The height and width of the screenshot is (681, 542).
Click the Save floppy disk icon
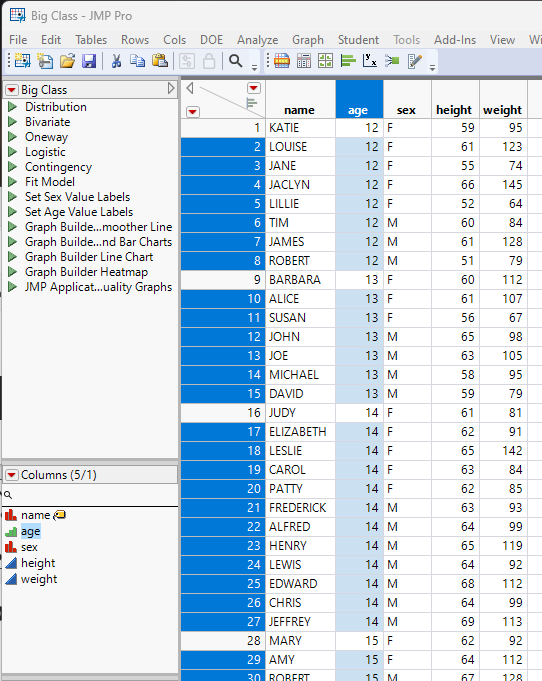[89, 61]
